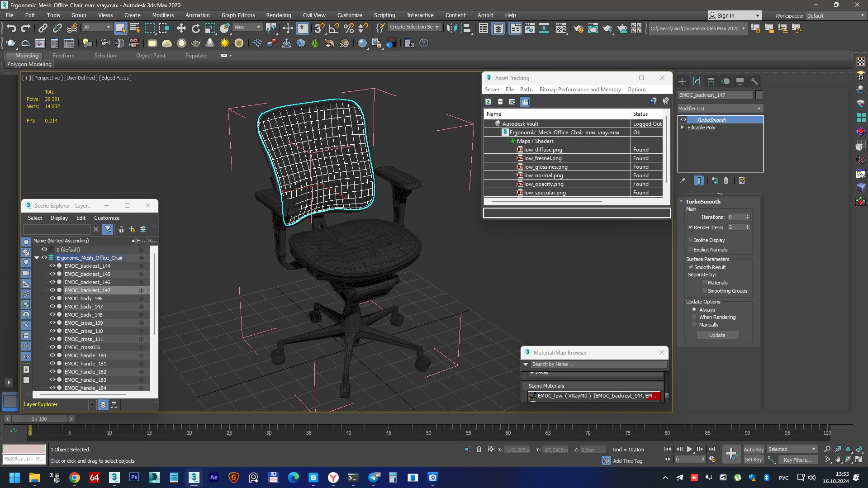Enable Explicit Normals checkbox
This screenshot has width=868, height=488.
pyautogui.click(x=691, y=250)
